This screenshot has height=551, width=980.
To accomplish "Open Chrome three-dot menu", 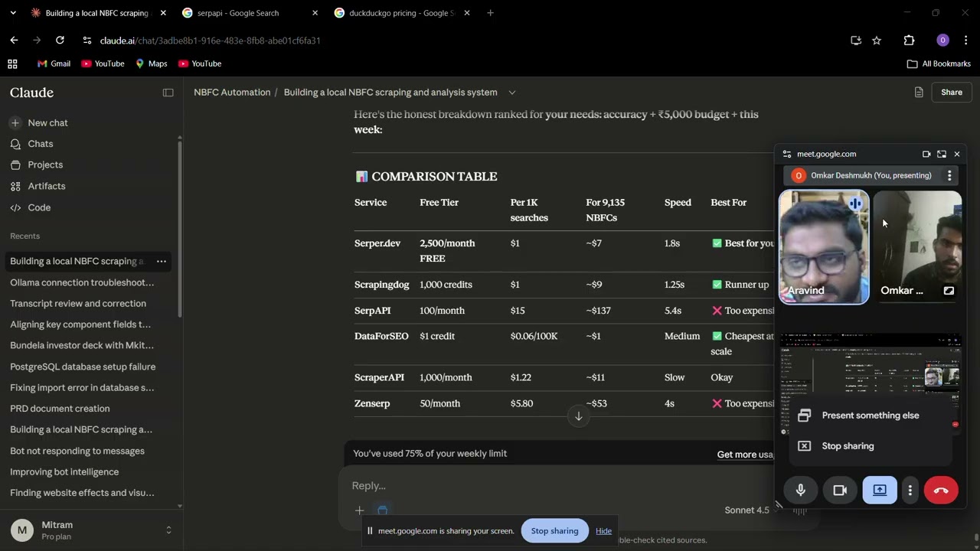I will click(x=966, y=41).
